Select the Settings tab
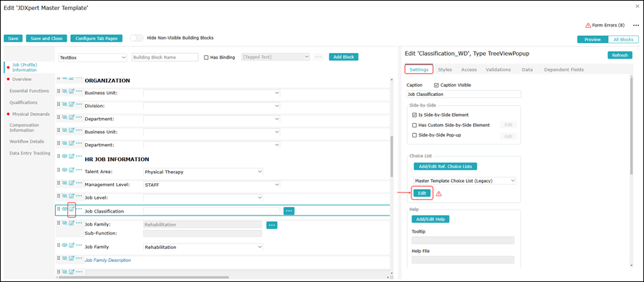 click(419, 69)
